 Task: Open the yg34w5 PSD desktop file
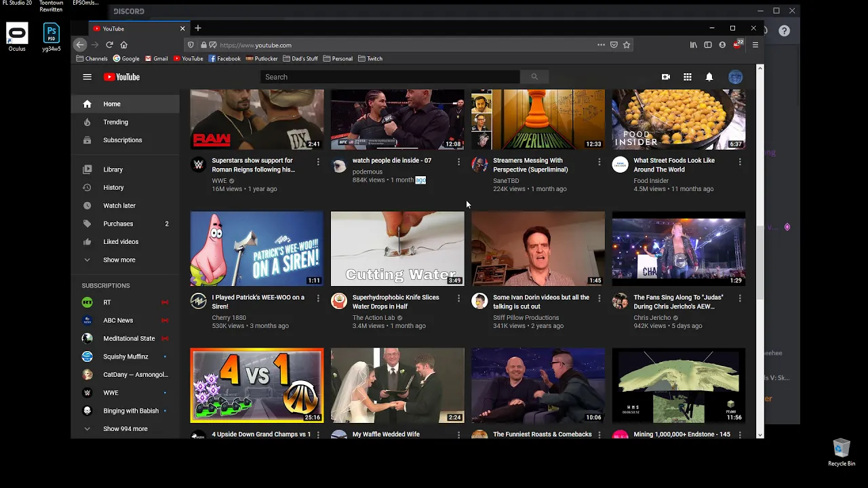point(52,37)
